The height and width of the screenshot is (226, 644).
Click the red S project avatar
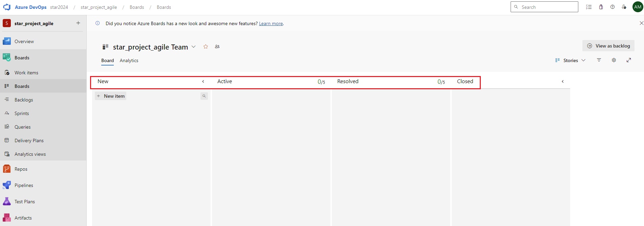[7, 23]
